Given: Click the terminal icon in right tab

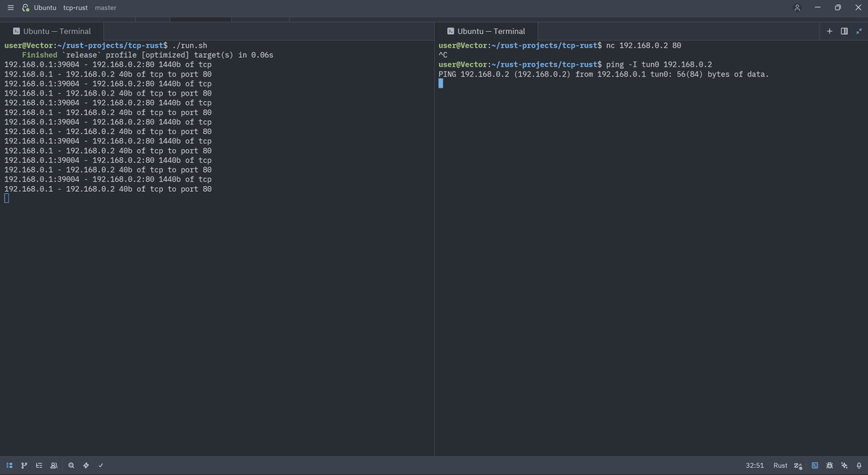Looking at the screenshot, I should pyautogui.click(x=451, y=31).
